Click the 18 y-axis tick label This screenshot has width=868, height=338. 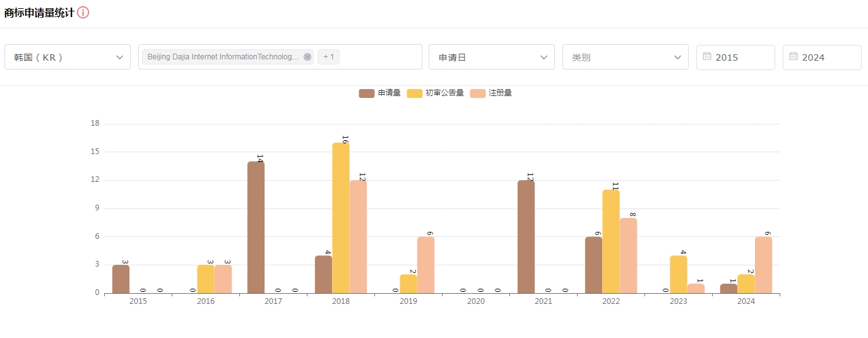coord(95,123)
